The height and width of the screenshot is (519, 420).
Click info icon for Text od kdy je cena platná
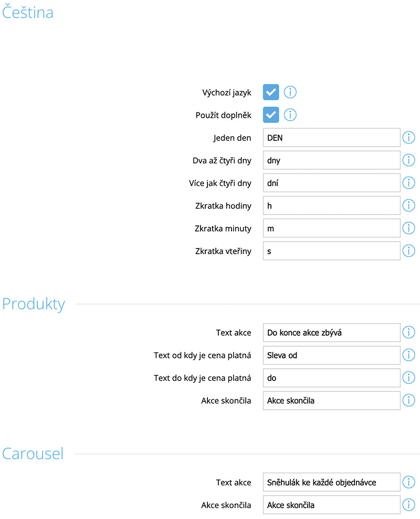pyautogui.click(x=408, y=355)
